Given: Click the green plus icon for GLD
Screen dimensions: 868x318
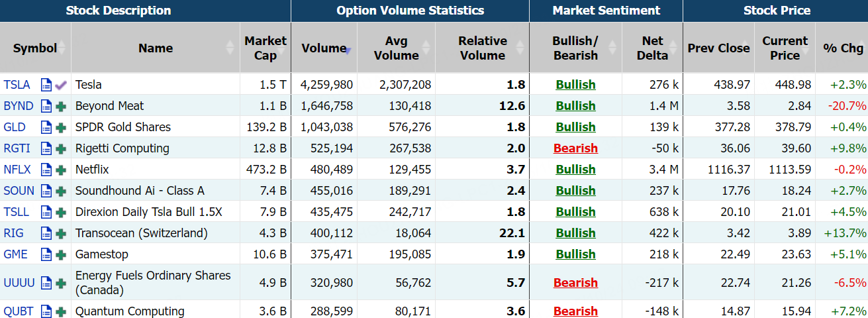Looking at the screenshot, I should 61,127.
